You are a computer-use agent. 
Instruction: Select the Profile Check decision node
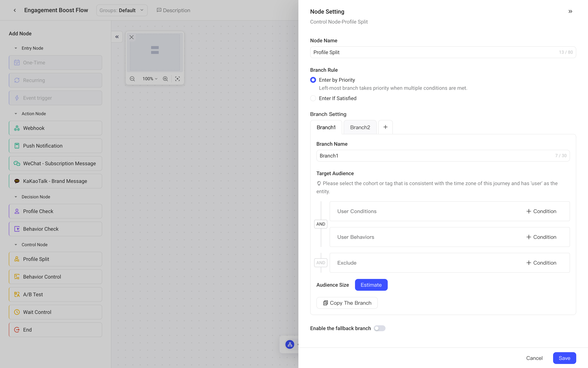pos(55,211)
